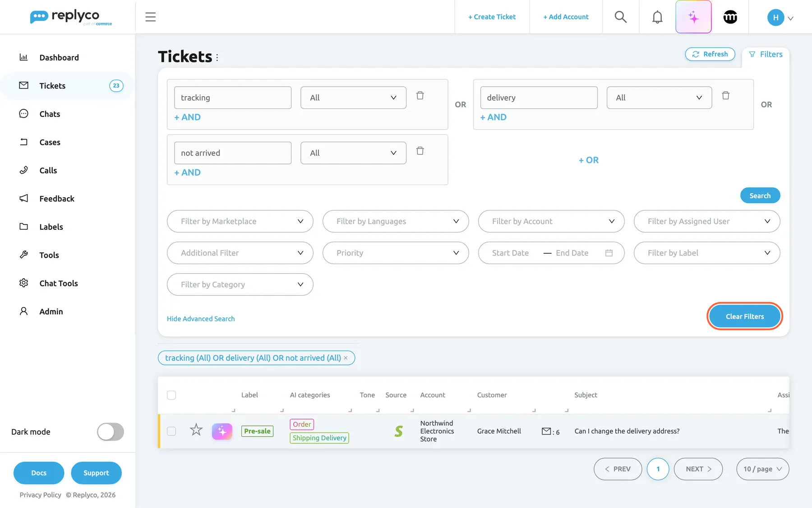Go to Dashboard in sidebar
Image resolution: width=812 pixels, height=508 pixels.
[x=59, y=57]
